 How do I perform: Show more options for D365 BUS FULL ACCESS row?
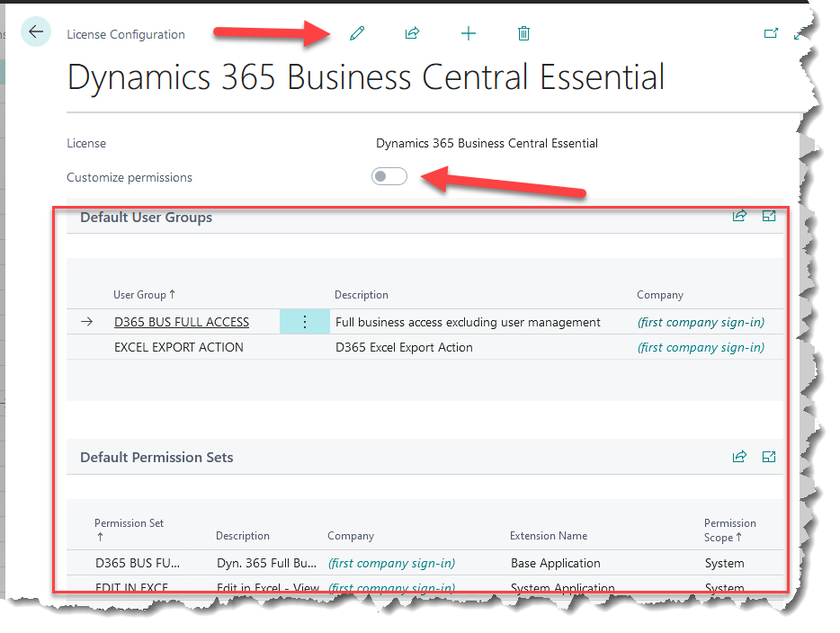pos(304,322)
